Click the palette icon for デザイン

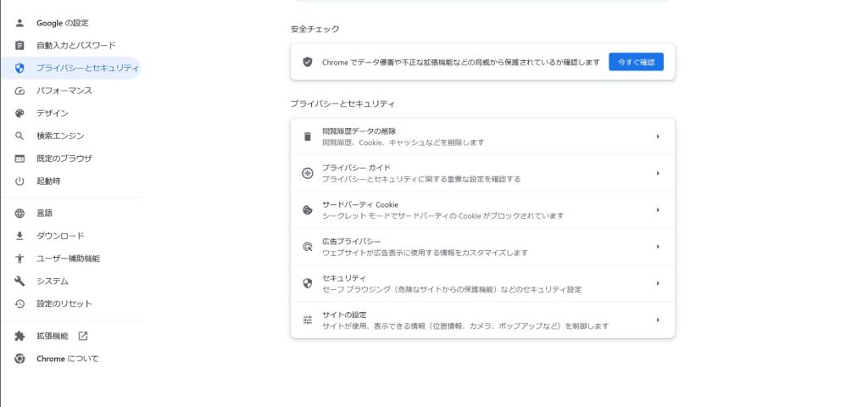[x=19, y=113]
